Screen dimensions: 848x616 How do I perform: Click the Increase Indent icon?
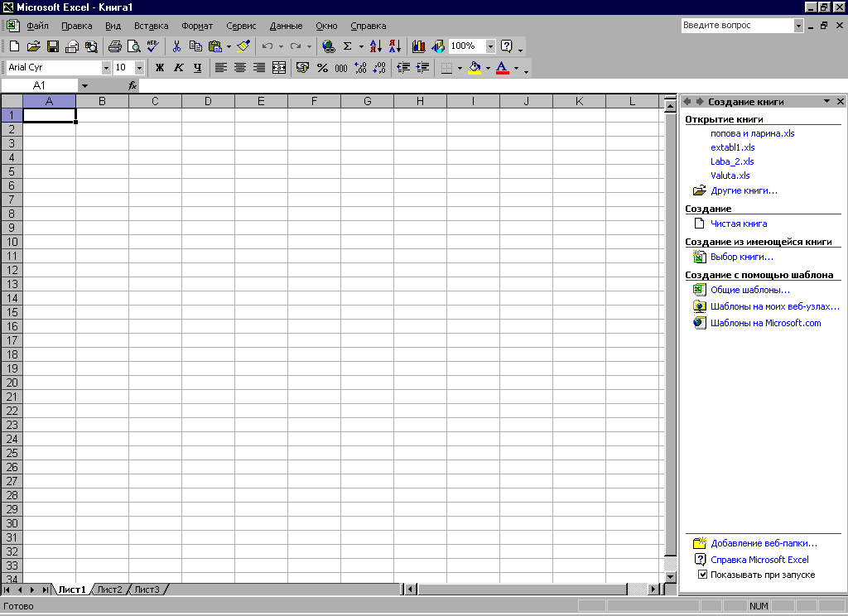coord(423,68)
